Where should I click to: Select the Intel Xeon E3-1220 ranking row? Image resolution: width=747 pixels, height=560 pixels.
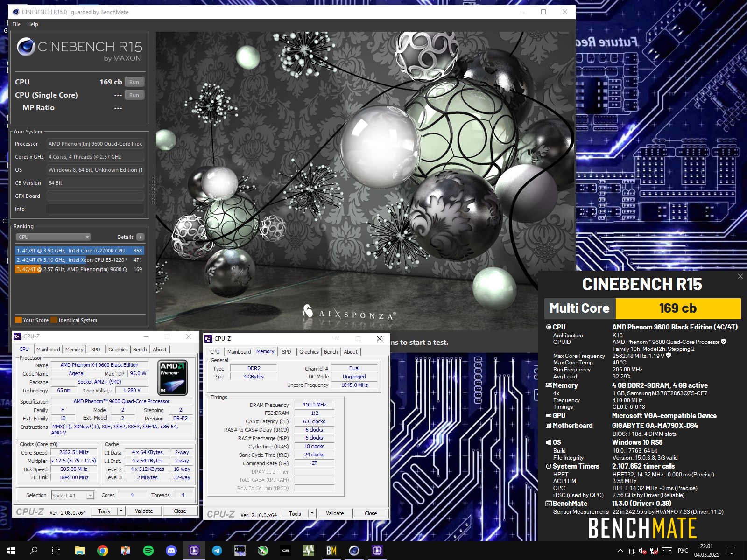click(79, 260)
